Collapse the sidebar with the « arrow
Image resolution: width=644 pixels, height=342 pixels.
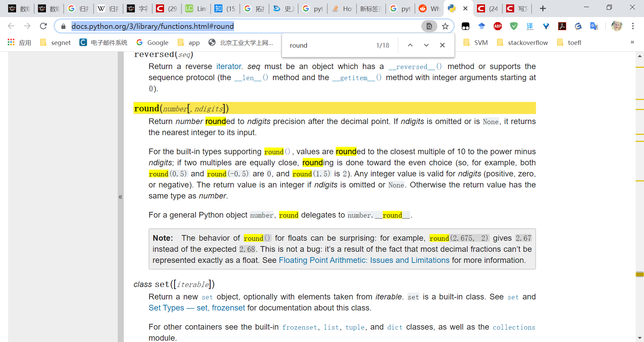(x=120, y=197)
